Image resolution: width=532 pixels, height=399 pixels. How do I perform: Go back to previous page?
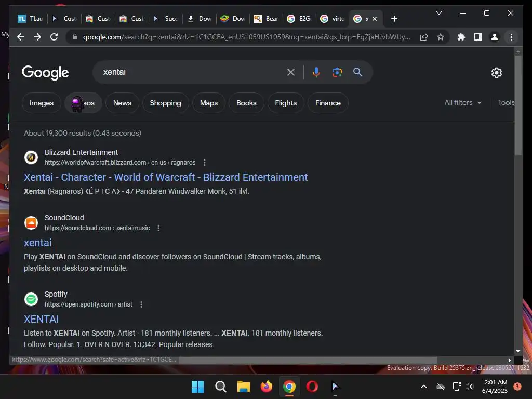click(21, 37)
